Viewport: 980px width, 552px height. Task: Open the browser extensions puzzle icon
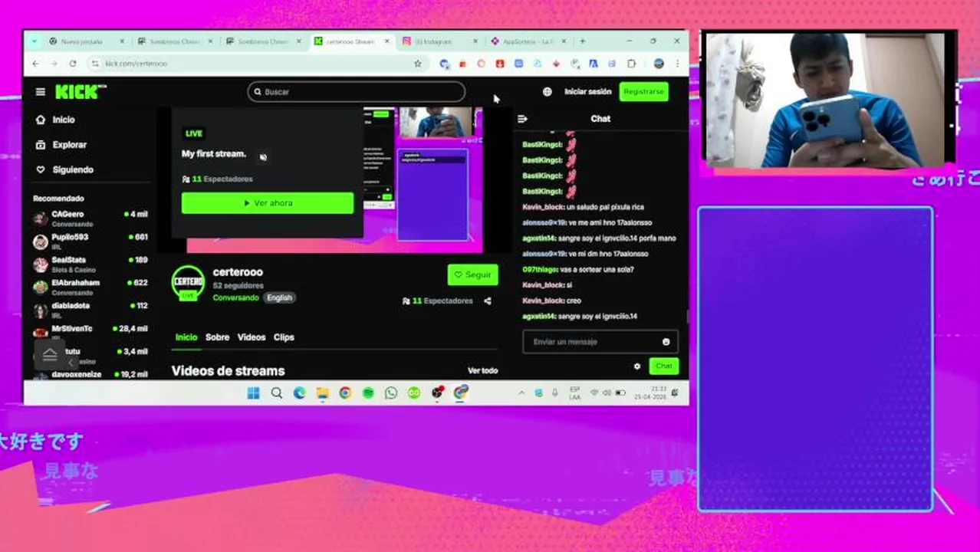631,64
